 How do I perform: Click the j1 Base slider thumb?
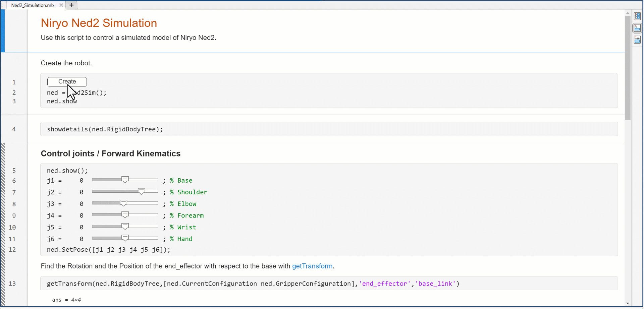[x=125, y=180]
